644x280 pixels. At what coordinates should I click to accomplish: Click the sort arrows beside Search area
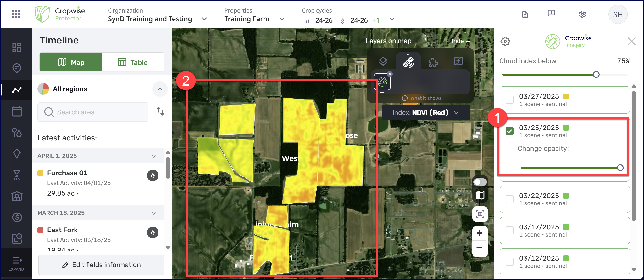(160, 111)
